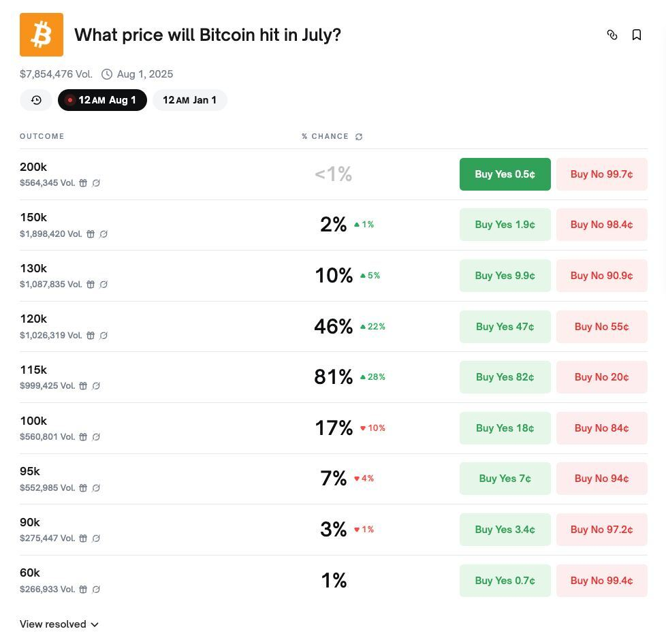Image resolution: width=666 pixels, height=644 pixels.
Task: Click the circular icon beside 150k volume
Action: [x=104, y=234]
